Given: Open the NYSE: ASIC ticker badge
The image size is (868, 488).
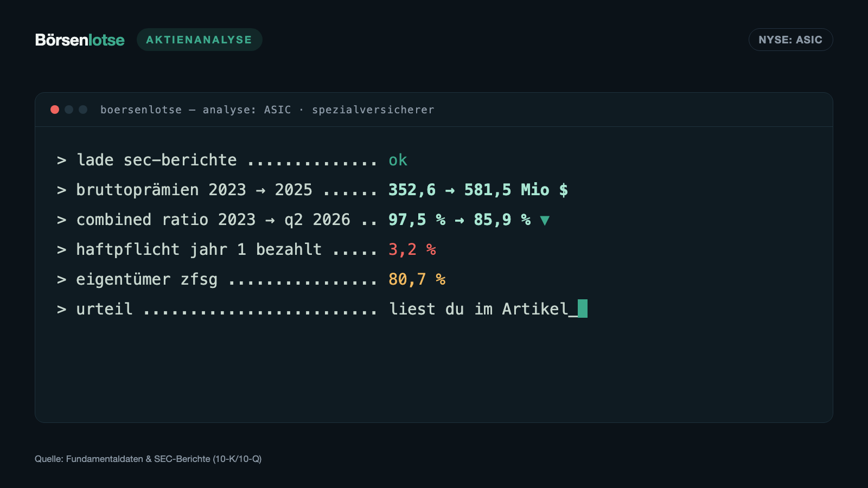Looking at the screenshot, I should (x=790, y=40).
